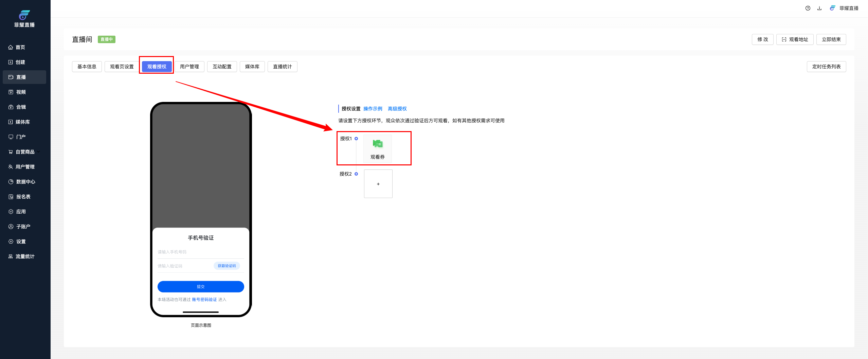Open 创建 in the sidebar
The height and width of the screenshot is (359, 868).
point(20,62)
